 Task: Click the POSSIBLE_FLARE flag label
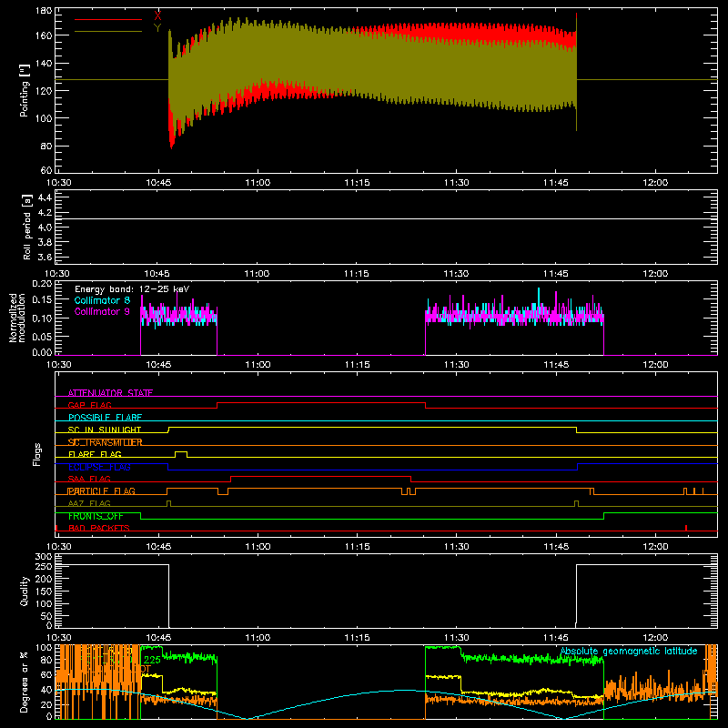click(105, 418)
